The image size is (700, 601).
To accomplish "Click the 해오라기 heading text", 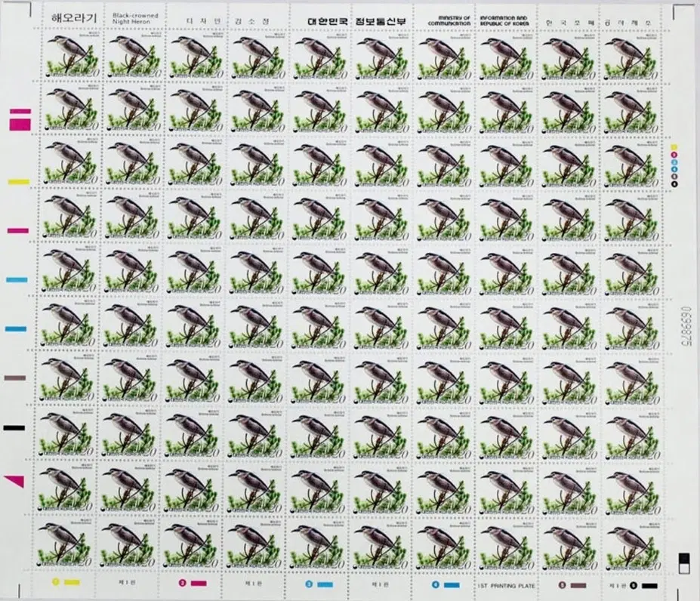I will (x=74, y=18).
